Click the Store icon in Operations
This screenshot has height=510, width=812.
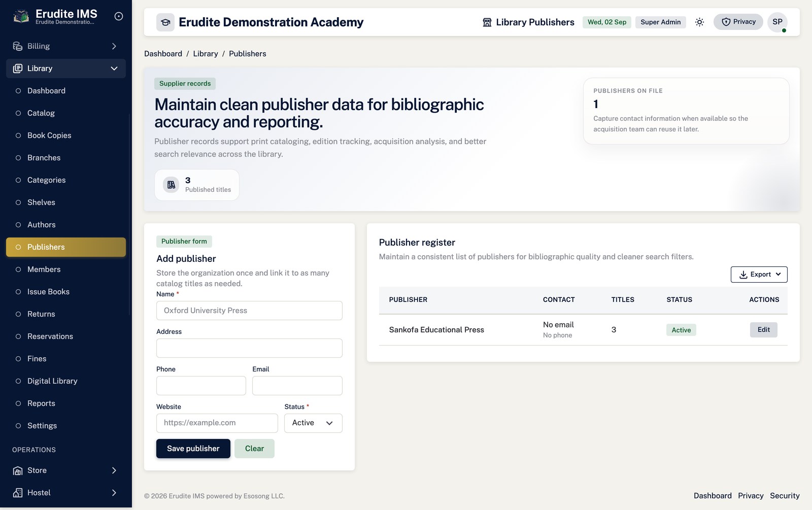tap(18, 470)
